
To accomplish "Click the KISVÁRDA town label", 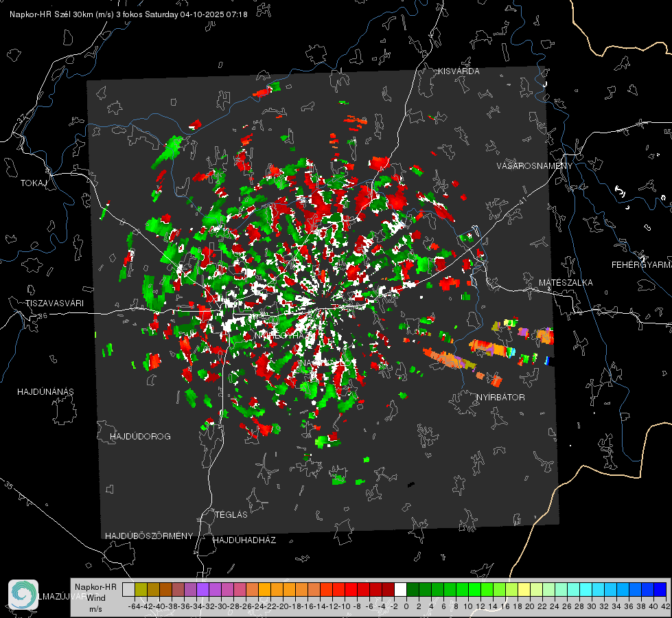I will point(459,71).
